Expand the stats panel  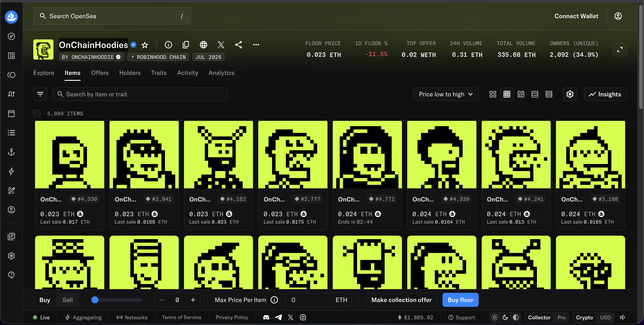620,49
